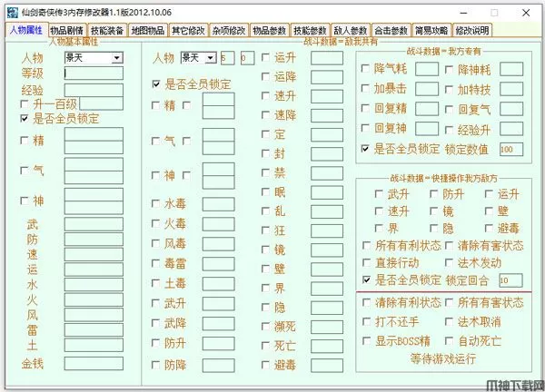545x392 pixels.
Task: Check the 运降 checkbox
Action: click(x=265, y=77)
